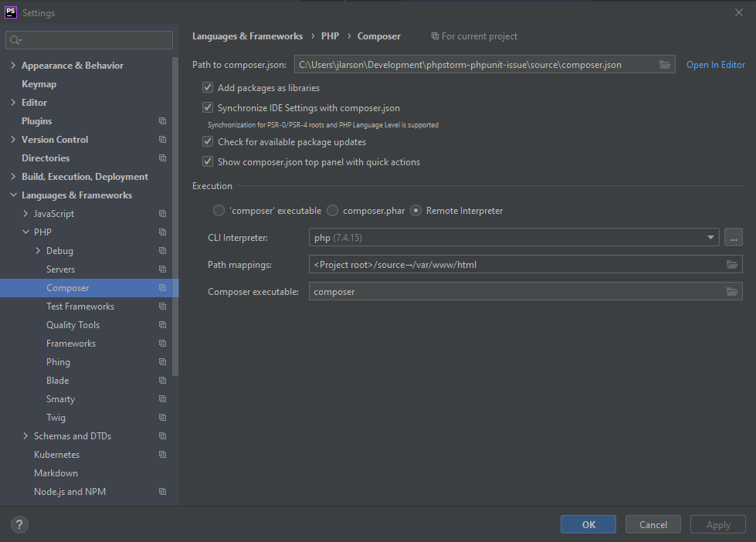Click project-level icon next to Servers
The height and width of the screenshot is (542, 756).
[162, 269]
